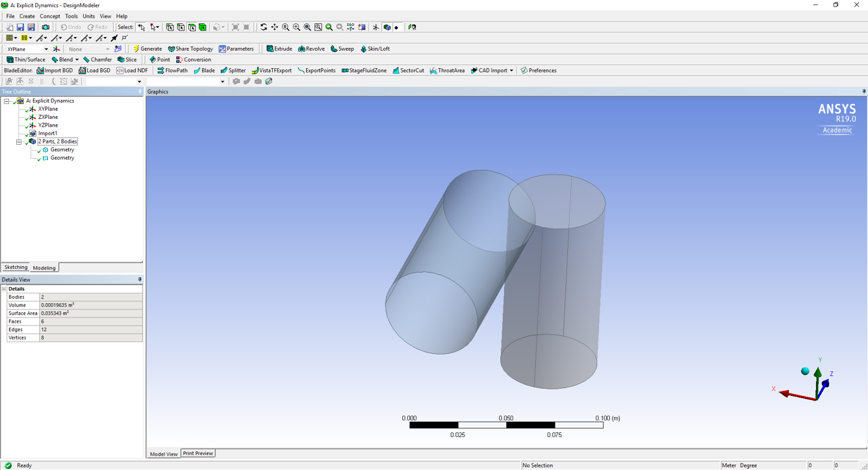868x470 pixels.
Task: Click the ISO isometric view icon
Action: (x=350, y=27)
